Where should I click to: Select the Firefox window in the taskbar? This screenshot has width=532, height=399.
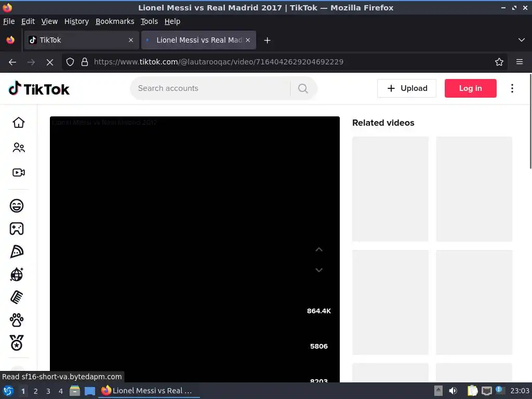tap(149, 391)
